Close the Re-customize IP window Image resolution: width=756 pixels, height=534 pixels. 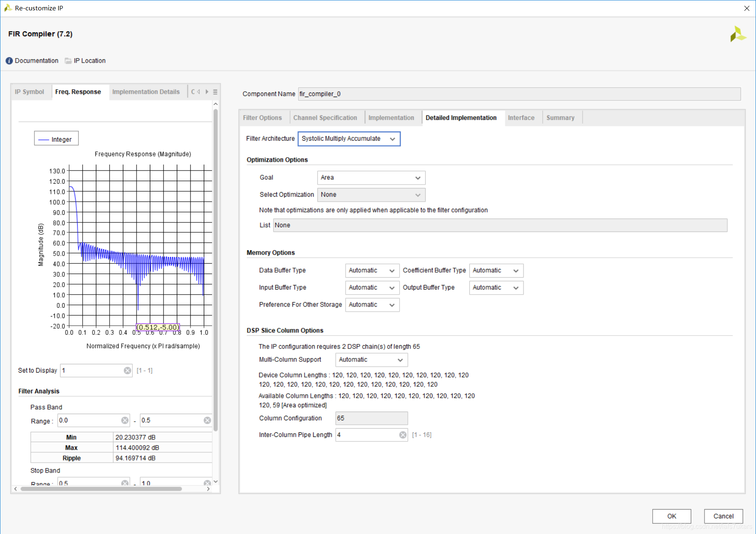[746, 8]
